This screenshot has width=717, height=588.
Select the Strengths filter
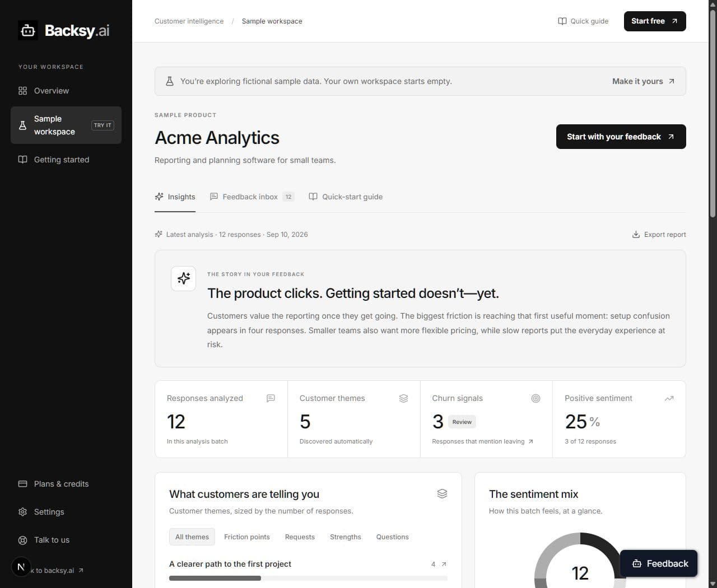tap(346, 537)
